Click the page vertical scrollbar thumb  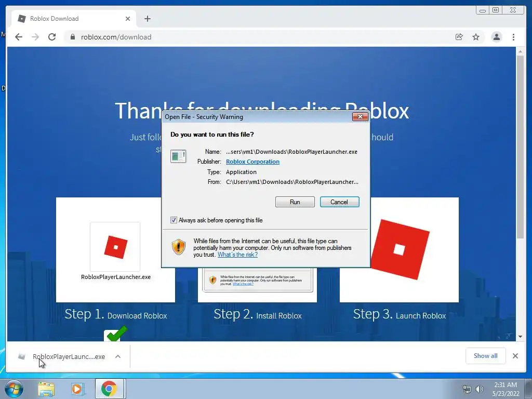(520, 147)
